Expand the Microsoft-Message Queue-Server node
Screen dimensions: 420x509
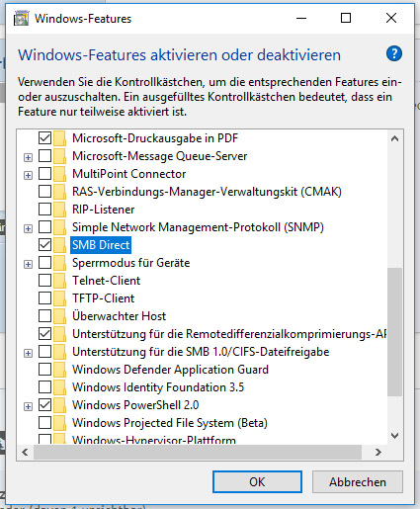click(28, 157)
